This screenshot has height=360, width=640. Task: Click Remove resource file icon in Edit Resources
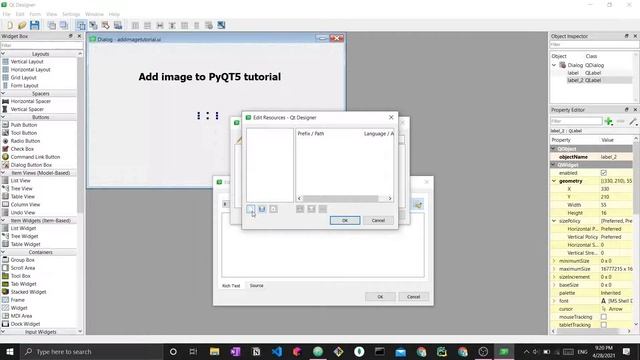273,209
